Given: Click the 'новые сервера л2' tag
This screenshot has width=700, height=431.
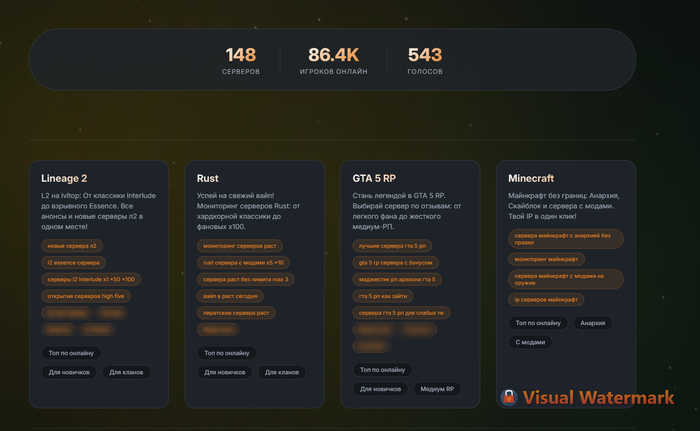Looking at the screenshot, I should (x=72, y=246).
